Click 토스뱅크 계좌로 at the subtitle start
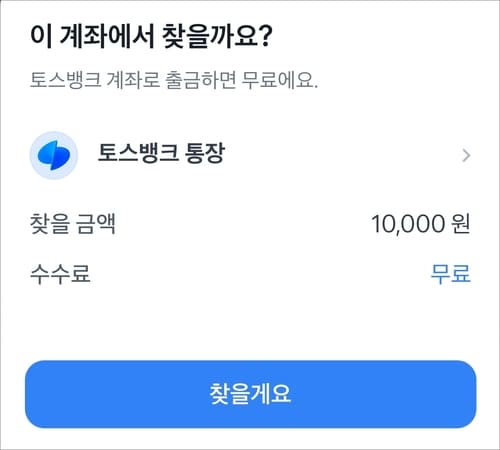This screenshot has height=450, width=500. click(x=95, y=80)
